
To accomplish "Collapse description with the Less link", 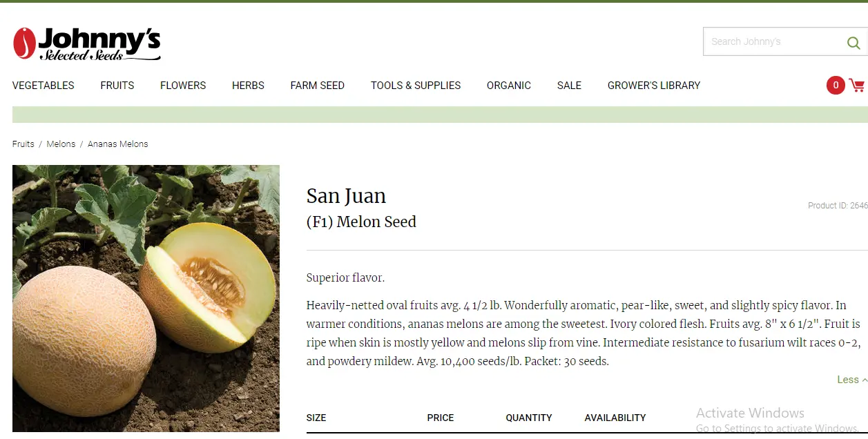I will point(852,380).
